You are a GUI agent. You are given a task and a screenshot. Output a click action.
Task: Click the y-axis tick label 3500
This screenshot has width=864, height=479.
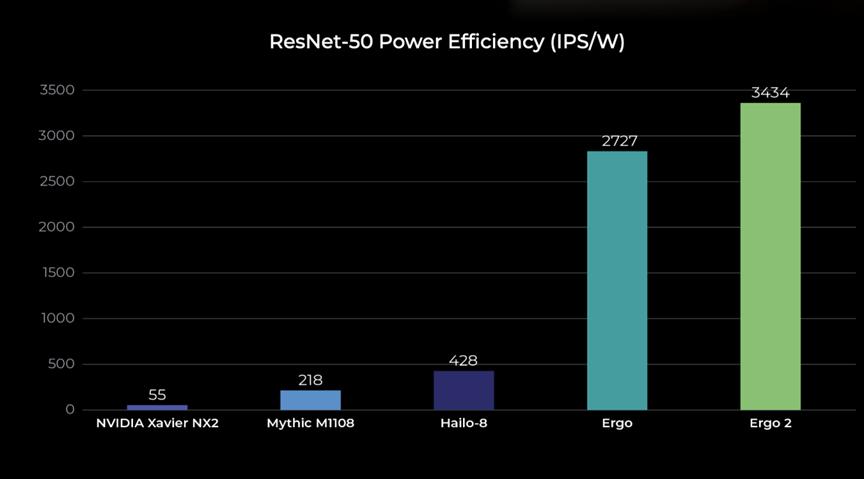[57, 90]
